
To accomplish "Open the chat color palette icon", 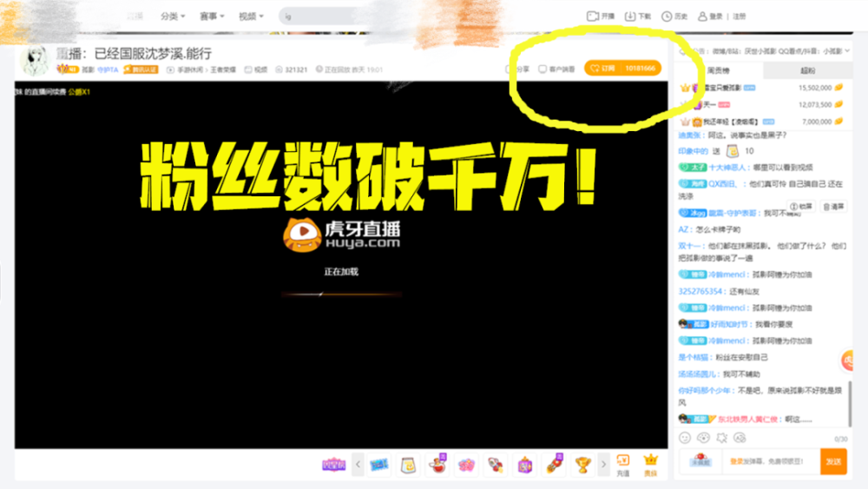I will point(703,438).
